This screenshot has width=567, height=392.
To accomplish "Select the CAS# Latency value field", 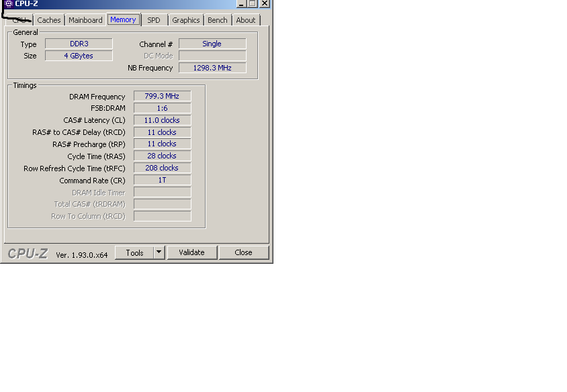I will pos(162,120).
